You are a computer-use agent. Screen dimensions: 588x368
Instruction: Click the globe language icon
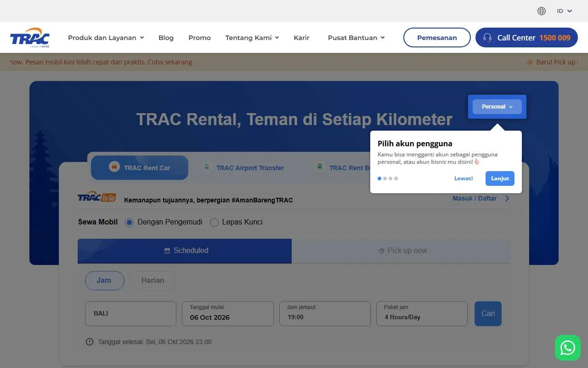click(x=542, y=11)
